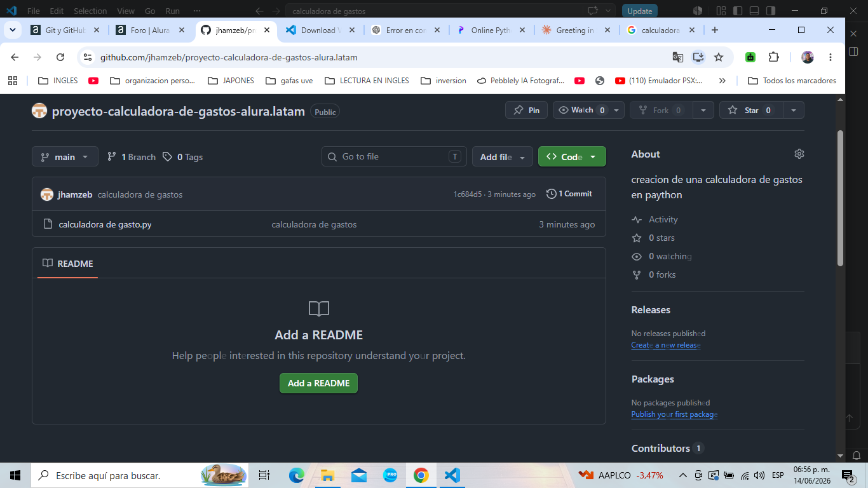Click Publish your first package link
This screenshot has width=868, height=488.
(x=674, y=414)
